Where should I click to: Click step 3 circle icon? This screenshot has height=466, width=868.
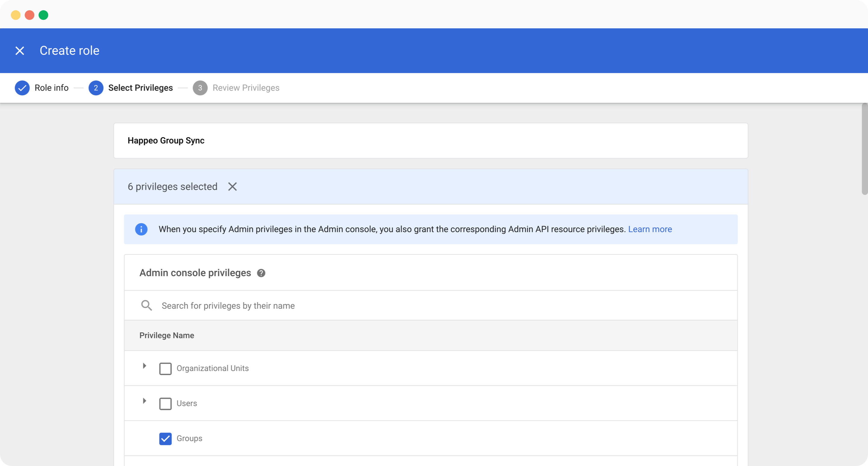coord(200,88)
